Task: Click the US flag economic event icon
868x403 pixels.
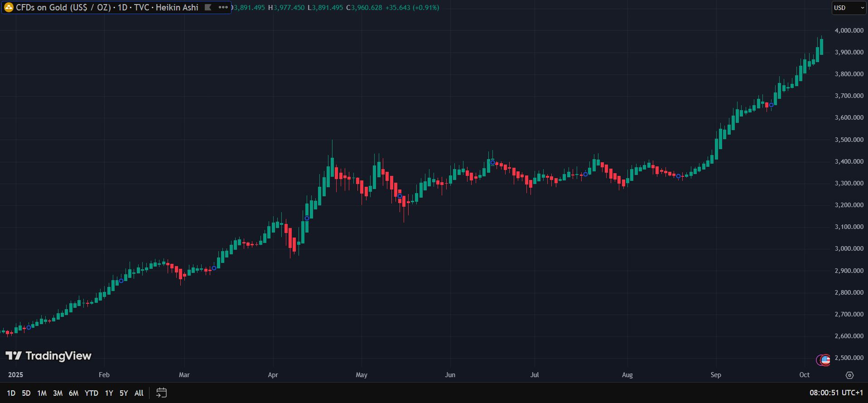Action: click(825, 360)
